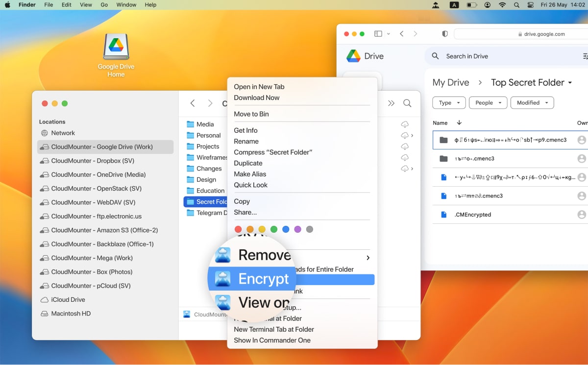
Task: Apply the red color tag
Action: (238, 229)
